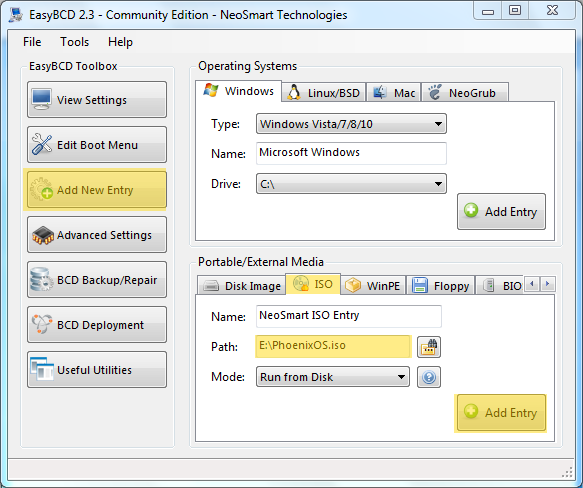583x488 pixels.
Task: Click the browse-for-ISO-file binoculars icon
Action: (429, 347)
